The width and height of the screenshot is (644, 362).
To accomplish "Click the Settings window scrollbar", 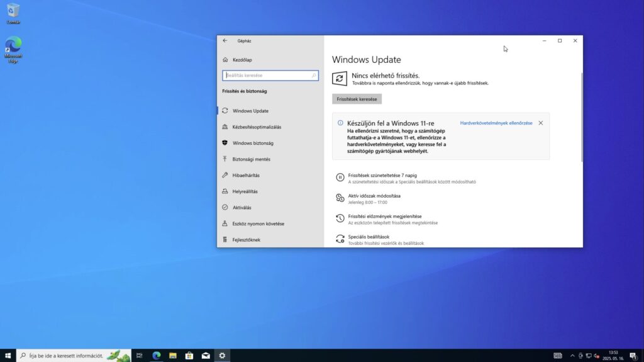I will 581,117.
